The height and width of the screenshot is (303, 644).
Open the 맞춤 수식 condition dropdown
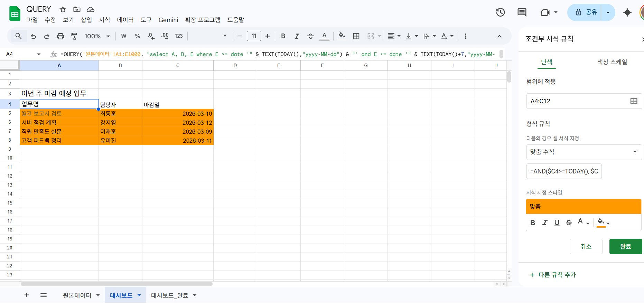point(584,152)
